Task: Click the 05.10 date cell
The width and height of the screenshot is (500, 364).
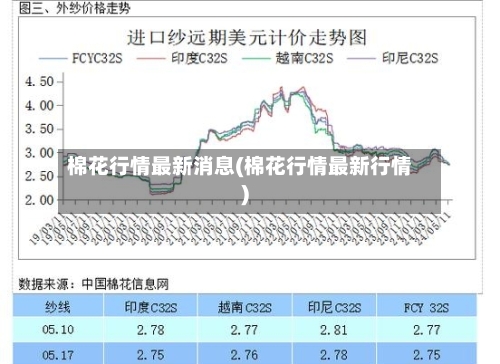Action: tap(58, 330)
